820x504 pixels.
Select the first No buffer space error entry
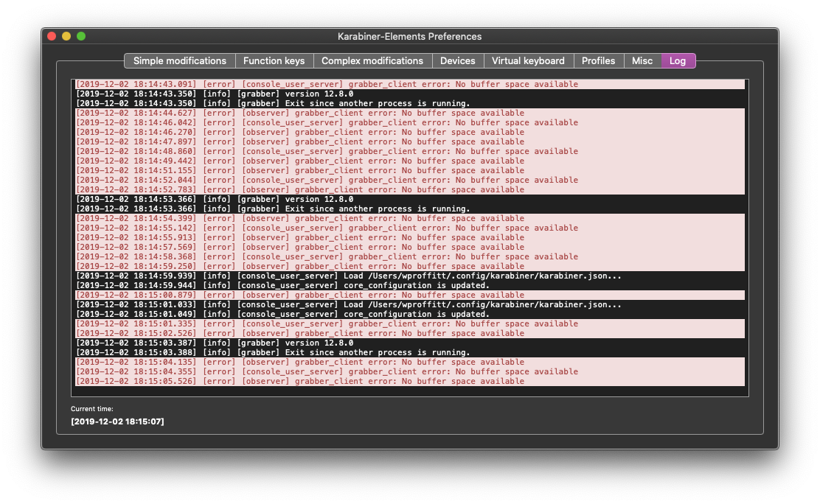(x=324, y=84)
